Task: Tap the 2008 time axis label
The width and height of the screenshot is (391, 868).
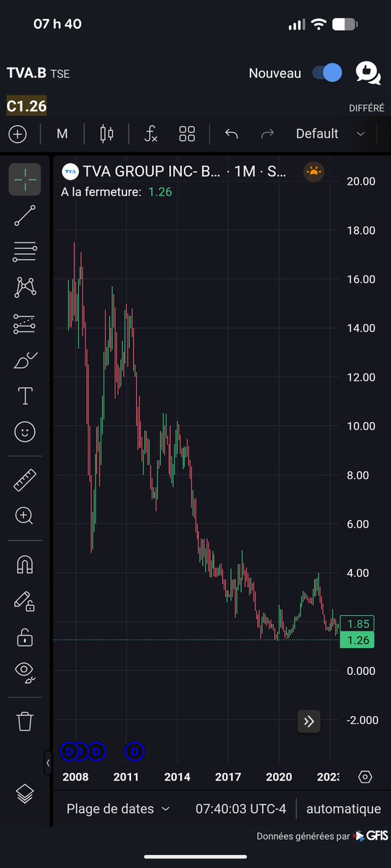Action: (76, 778)
